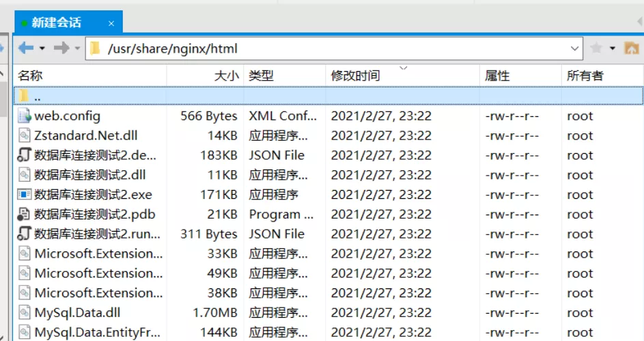Select the parent folder '..' row

point(328,96)
